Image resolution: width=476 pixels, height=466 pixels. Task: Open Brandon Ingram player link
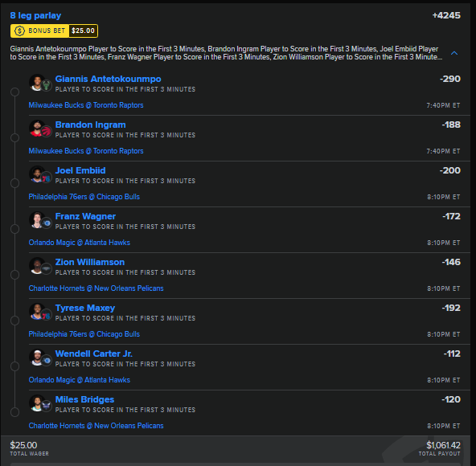(x=91, y=125)
